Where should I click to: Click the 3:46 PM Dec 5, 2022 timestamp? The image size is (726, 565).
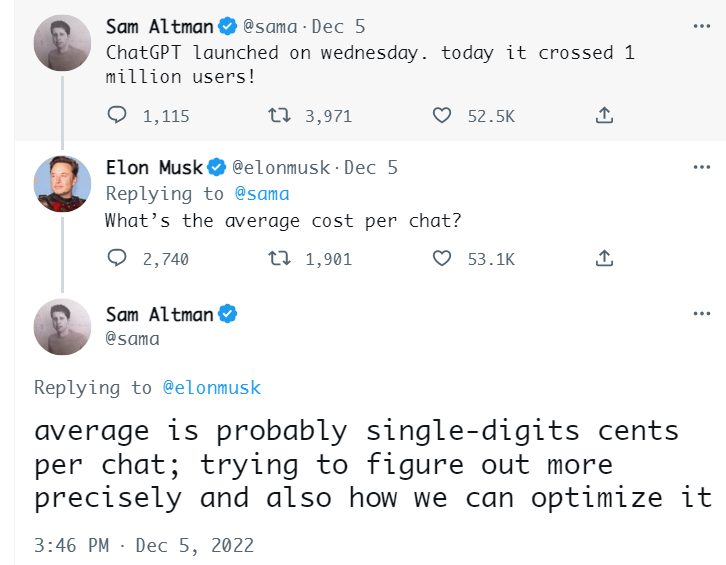tap(144, 546)
